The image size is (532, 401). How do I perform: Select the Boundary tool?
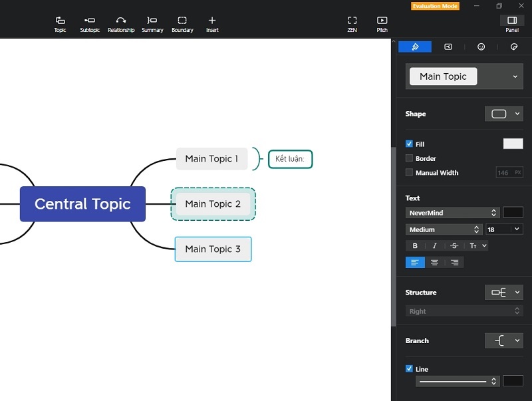click(x=182, y=21)
